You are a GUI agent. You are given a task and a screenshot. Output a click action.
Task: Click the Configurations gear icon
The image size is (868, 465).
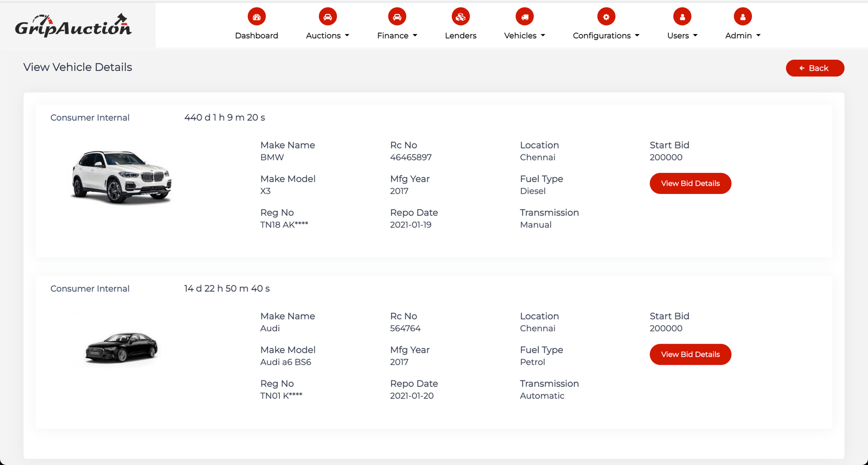click(606, 17)
